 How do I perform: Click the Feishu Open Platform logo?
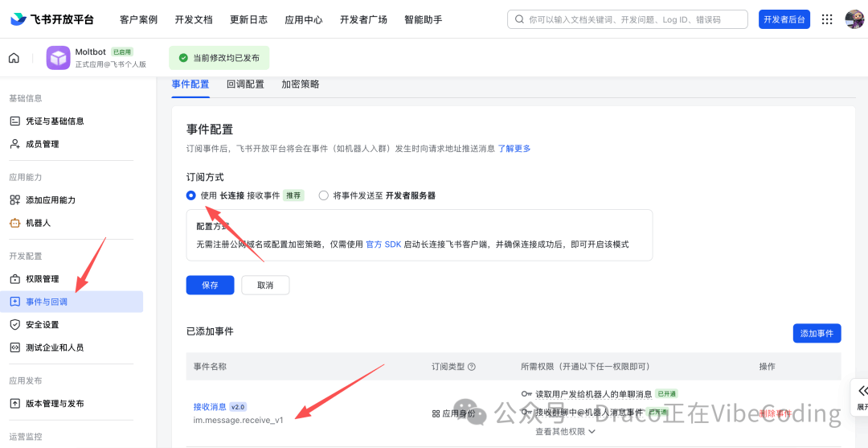click(x=53, y=19)
